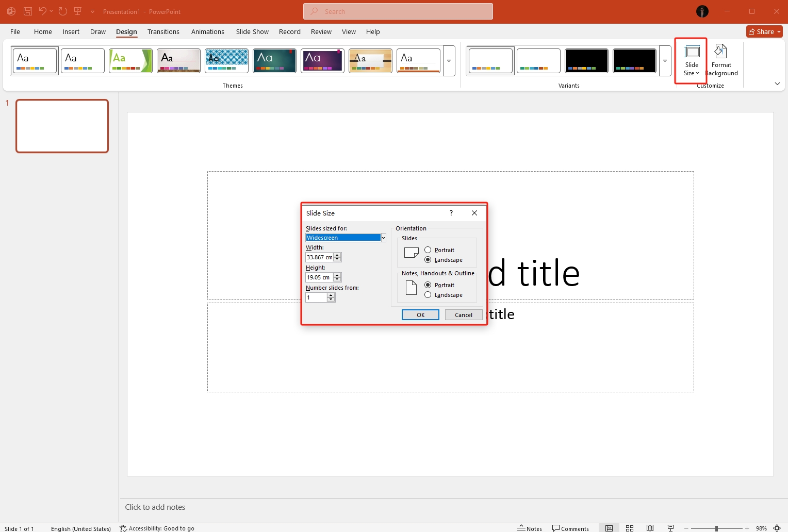Click OK in Slide Size dialog
This screenshot has width=788, height=532.
(420, 315)
